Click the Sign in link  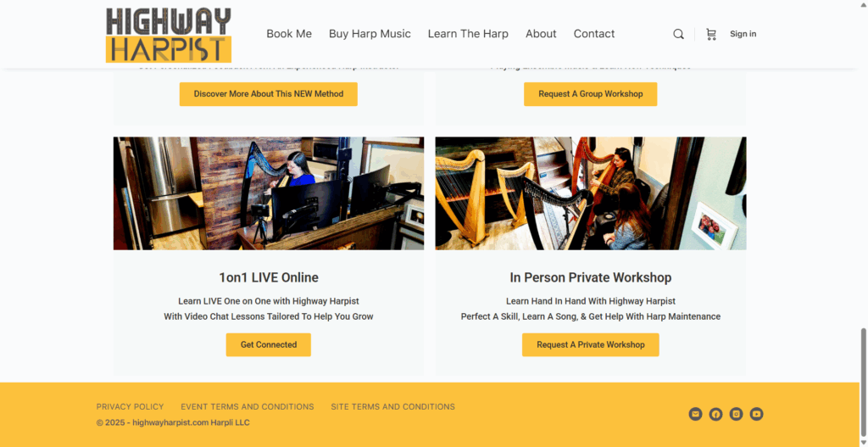coord(743,34)
